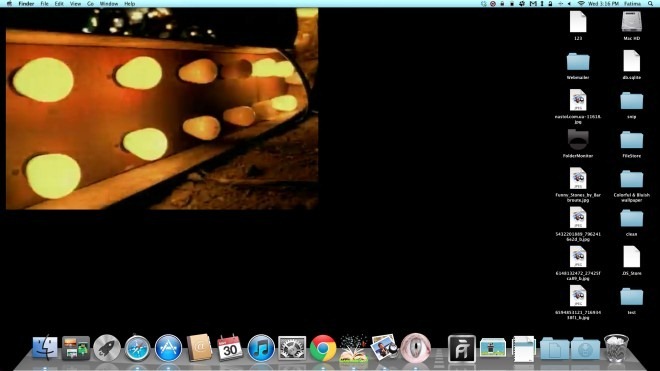This screenshot has width=660, height=371.
Task: Open the Wi-Fi status menu
Action: tap(581, 3)
